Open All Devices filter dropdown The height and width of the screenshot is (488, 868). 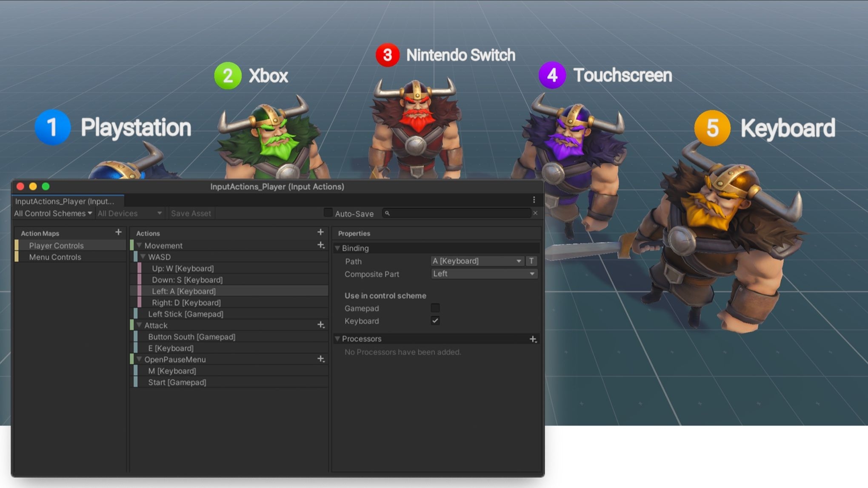[131, 213]
